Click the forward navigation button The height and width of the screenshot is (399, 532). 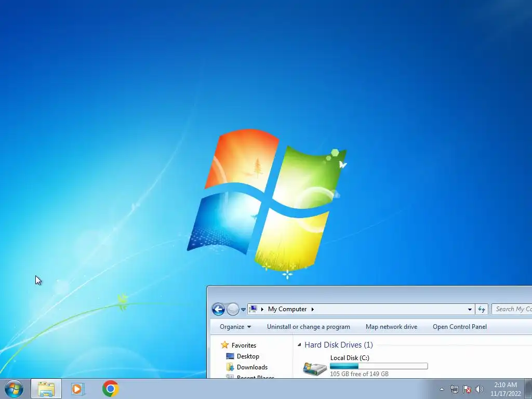pos(233,309)
